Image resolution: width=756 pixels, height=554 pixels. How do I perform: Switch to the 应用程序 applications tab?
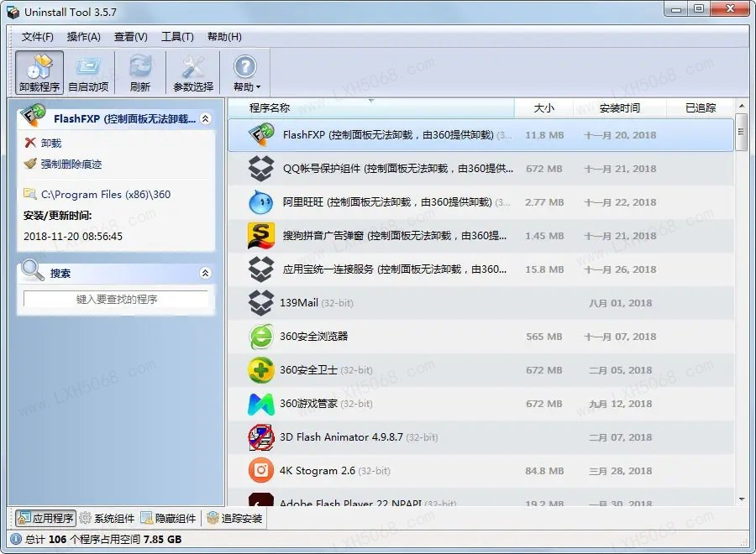46,519
